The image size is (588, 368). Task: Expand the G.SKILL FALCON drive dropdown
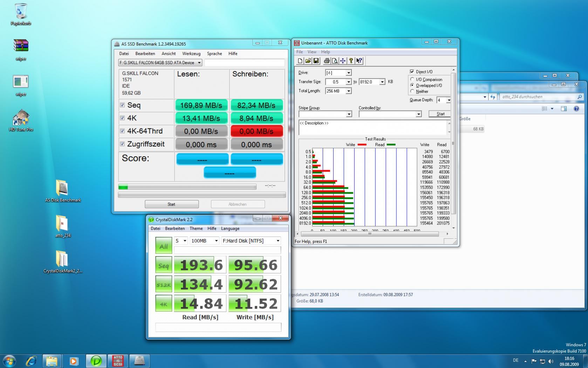[160, 62]
